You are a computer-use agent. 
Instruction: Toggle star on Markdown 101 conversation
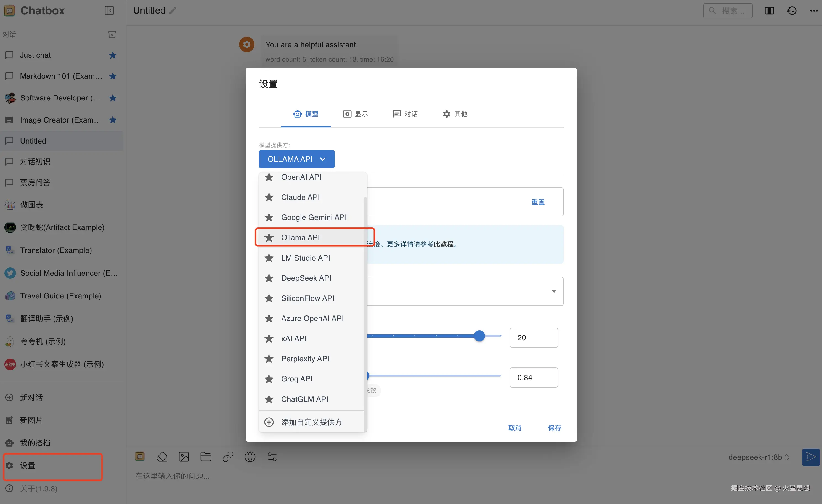click(x=113, y=76)
